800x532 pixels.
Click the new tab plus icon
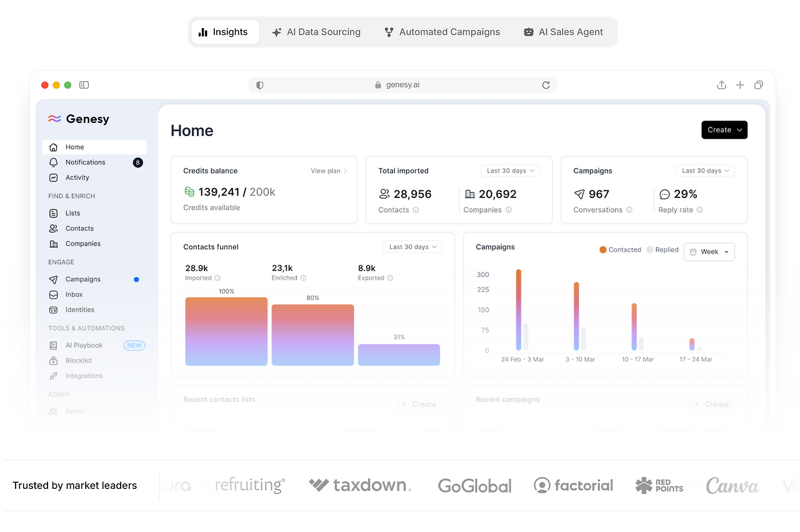[740, 85]
